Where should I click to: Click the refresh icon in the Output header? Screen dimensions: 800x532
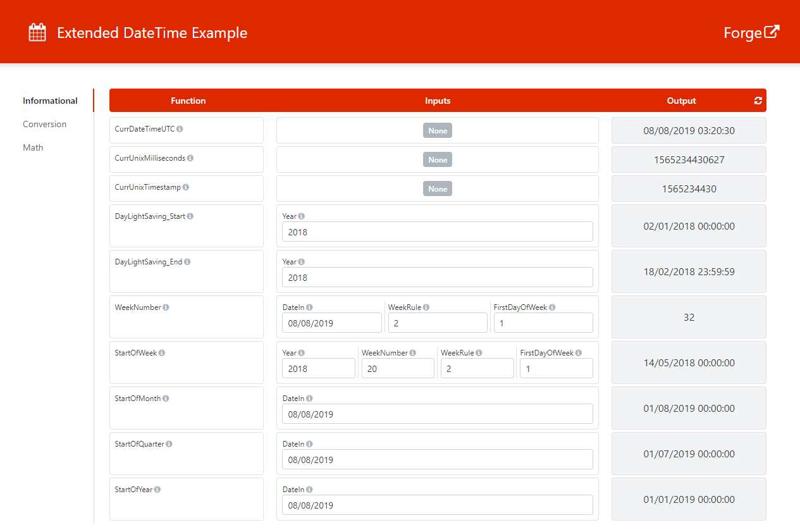(x=758, y=101)
